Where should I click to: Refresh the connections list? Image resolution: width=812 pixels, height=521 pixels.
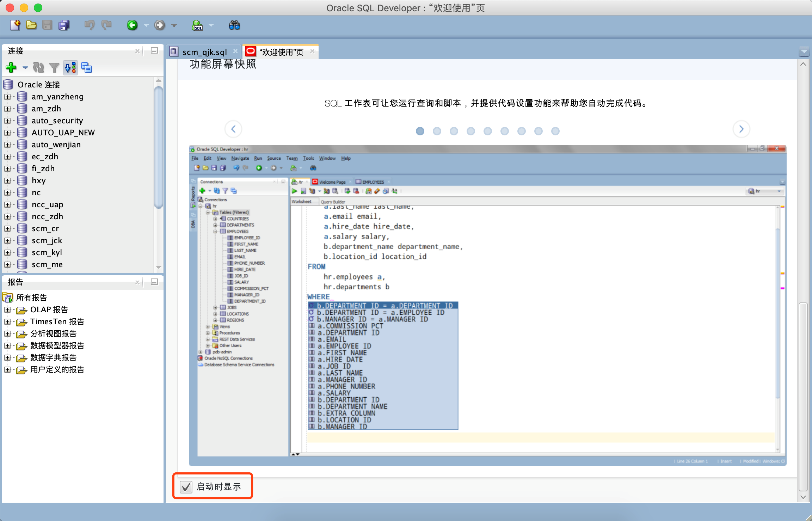[38, 67]
